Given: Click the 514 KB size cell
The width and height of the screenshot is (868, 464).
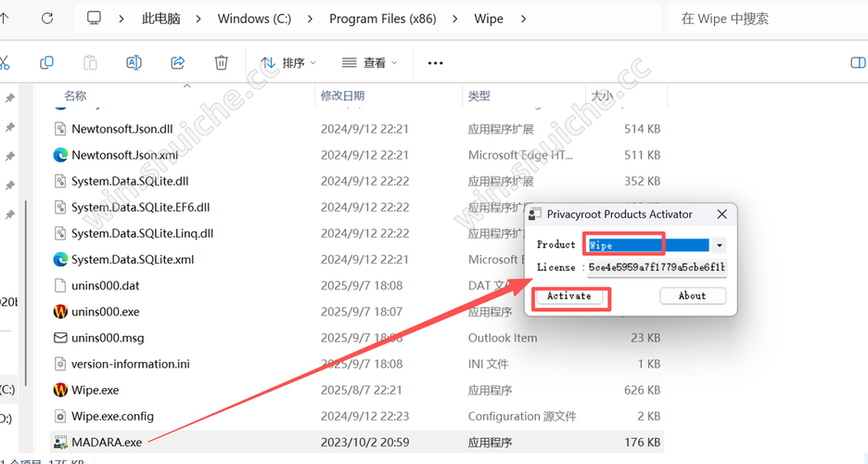Looking at the screenshot, I should point(642,129).
